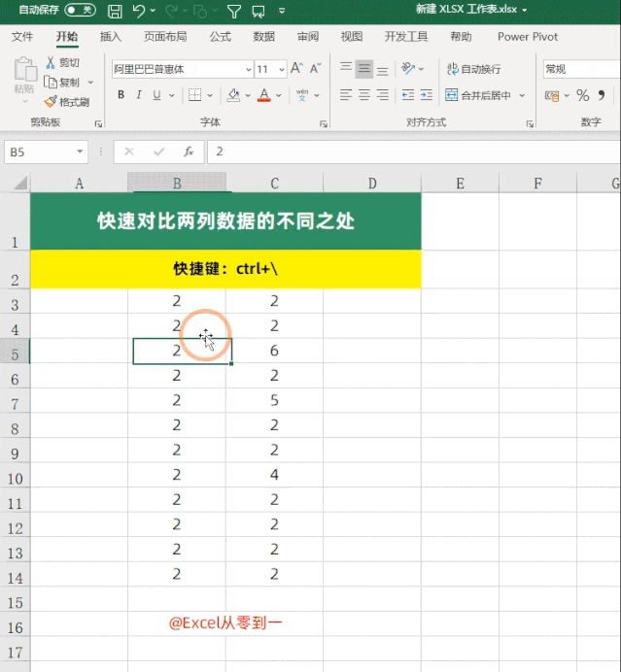This screenshot has height=672, width=621.
Task: Toggle Underline formatting
Action: click(x=156, y=95)
